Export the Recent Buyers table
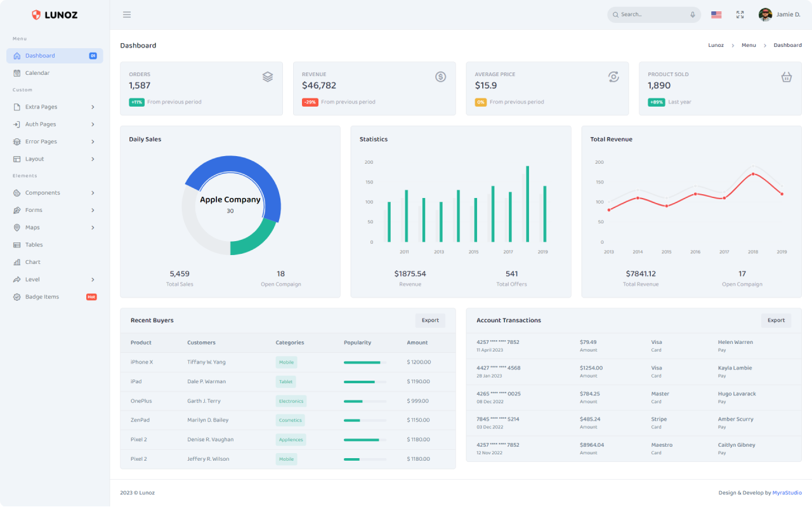 click(430, 320)
